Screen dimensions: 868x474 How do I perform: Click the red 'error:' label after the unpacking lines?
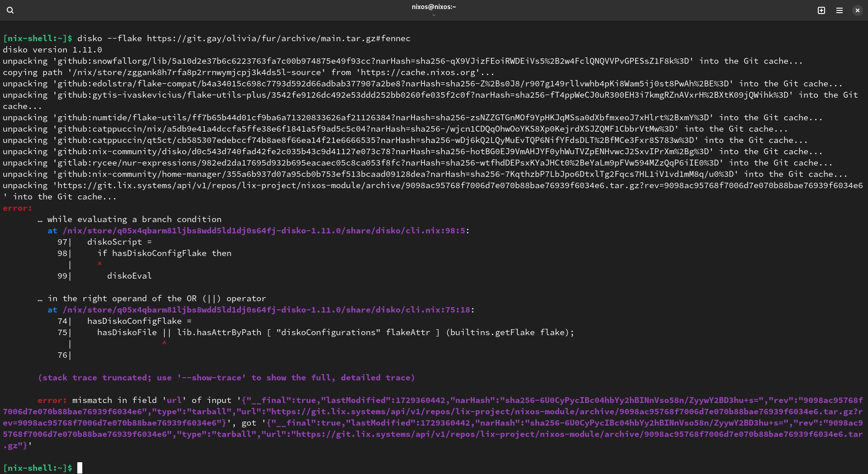[x=18, y=208]
